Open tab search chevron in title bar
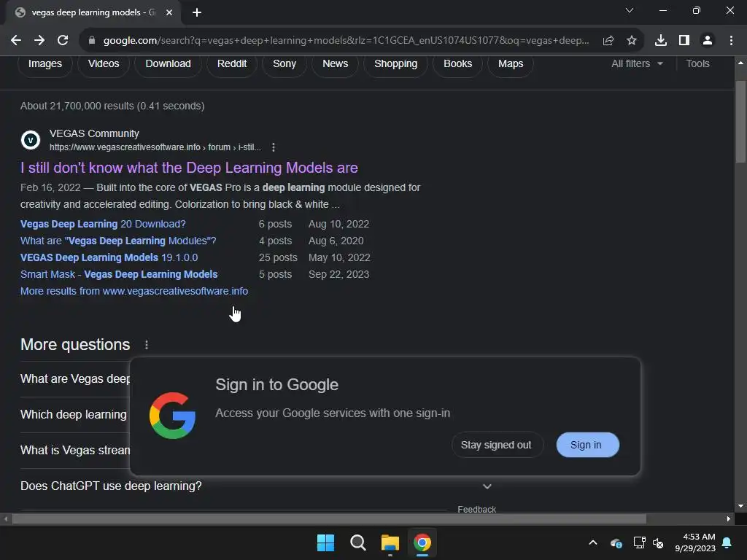747x560 pixels. 630,10
